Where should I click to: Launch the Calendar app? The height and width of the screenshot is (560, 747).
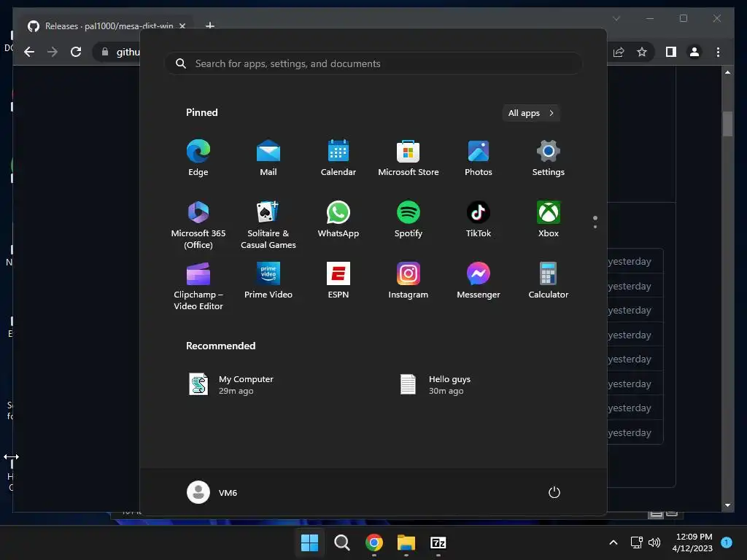pyautogui.click(x=338, y=157)
